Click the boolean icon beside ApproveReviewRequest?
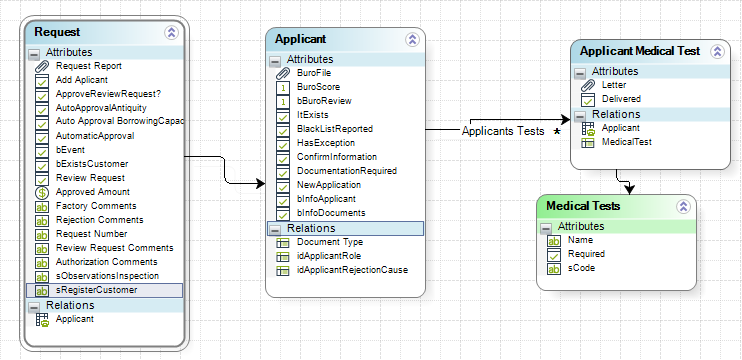The width and height of the screenshot is (742, 360). [42, 95]
